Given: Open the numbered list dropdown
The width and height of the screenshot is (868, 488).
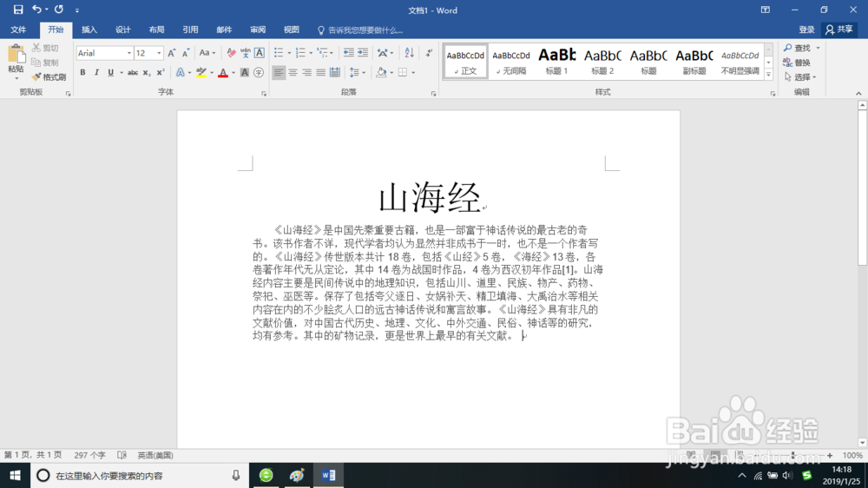Looking at the screenshot, I should (x=311, y=53).
